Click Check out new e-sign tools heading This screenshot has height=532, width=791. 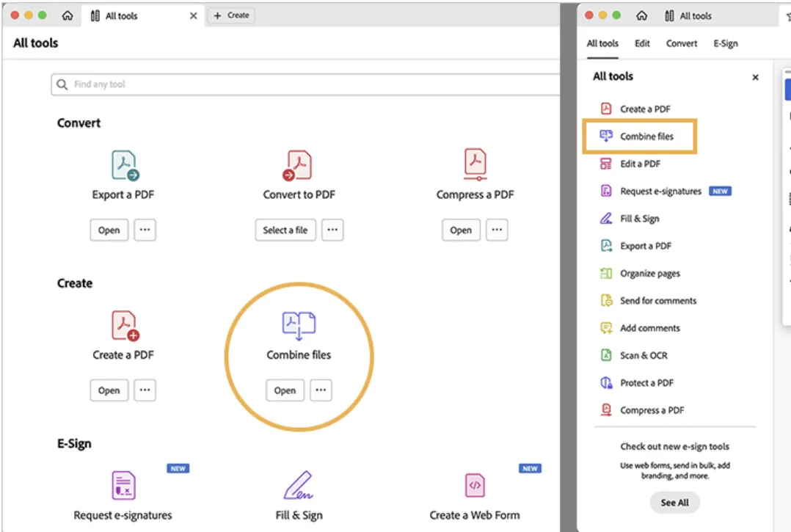(674, 446)
